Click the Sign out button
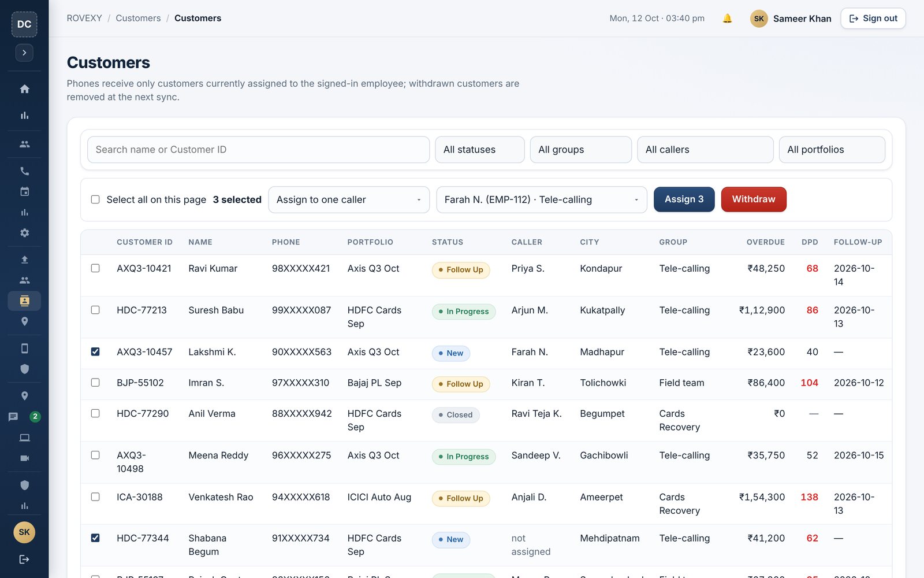This screenshot has height=578, width=924. tap(873, 18)
